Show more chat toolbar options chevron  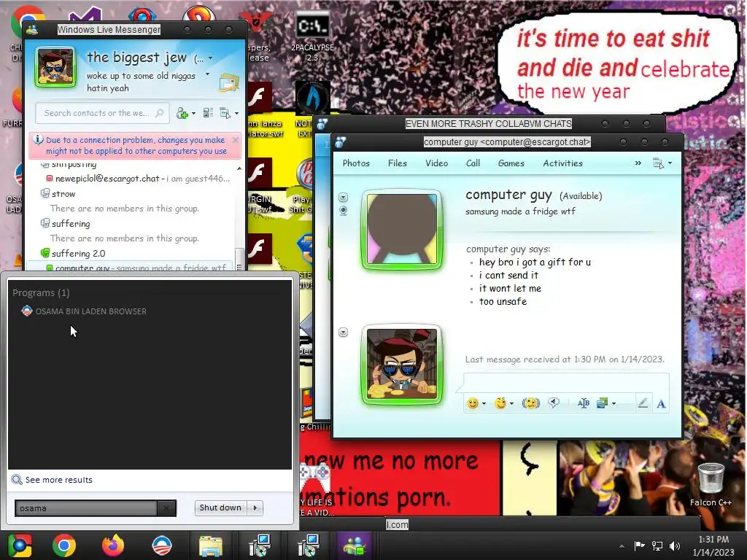(638, 163)
